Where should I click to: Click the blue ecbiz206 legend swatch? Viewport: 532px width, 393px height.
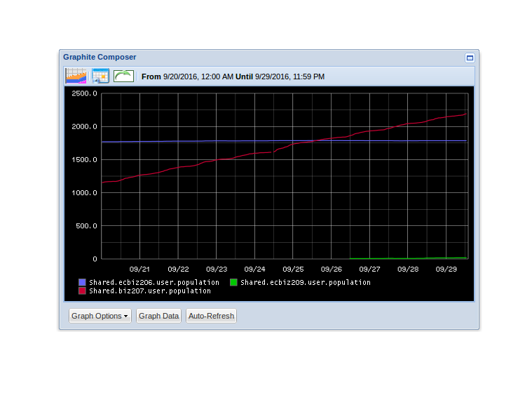pos(82,282)
